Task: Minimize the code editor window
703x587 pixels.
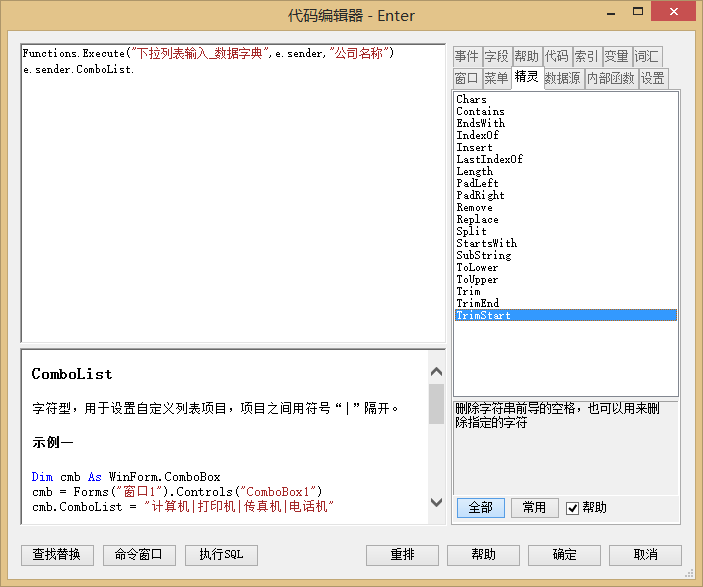Action: tap(611, 12)
